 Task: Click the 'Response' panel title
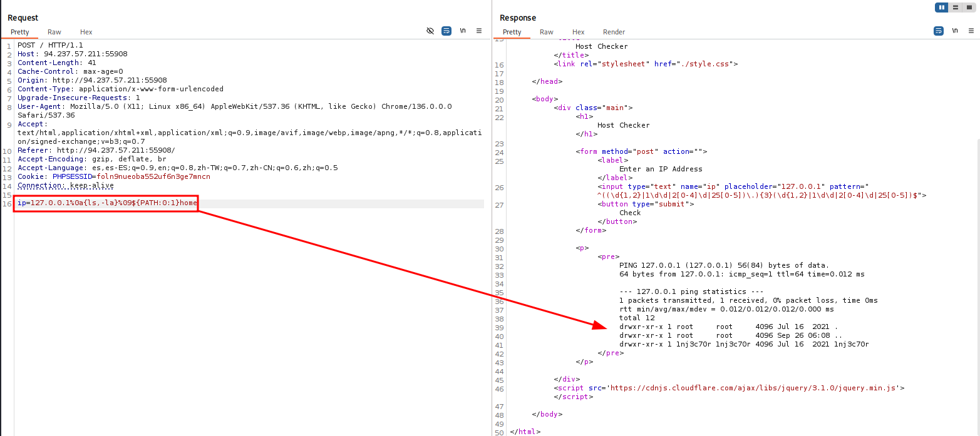pos(518,18)
